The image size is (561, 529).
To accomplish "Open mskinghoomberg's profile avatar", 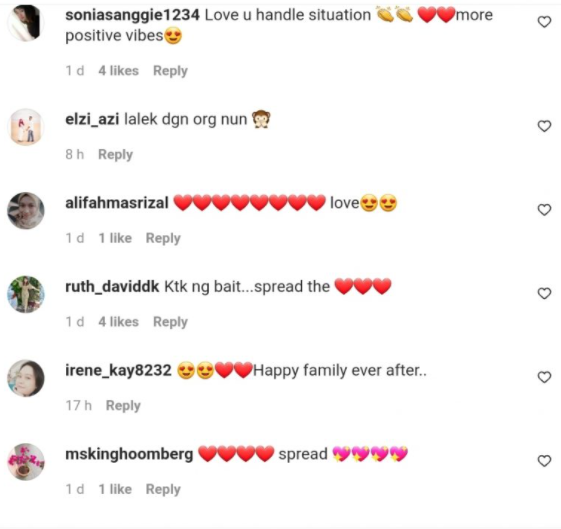I will pyautogui.click(x=26, y=462).
